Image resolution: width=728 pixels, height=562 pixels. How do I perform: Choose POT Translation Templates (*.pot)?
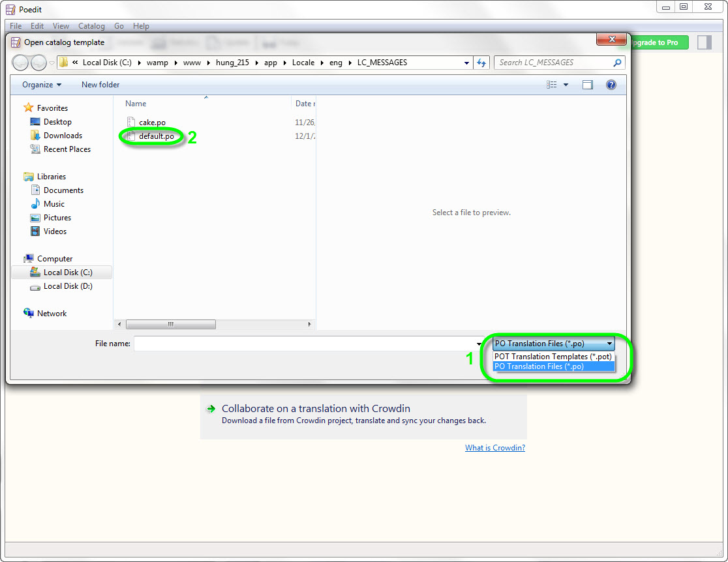pyautogui.click(x=553, y=357)
